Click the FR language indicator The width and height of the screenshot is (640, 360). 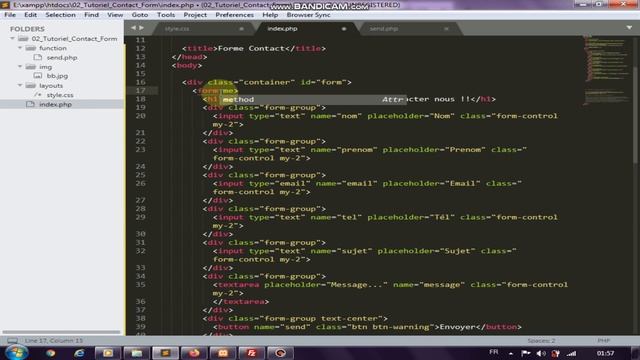coord(493,352)
